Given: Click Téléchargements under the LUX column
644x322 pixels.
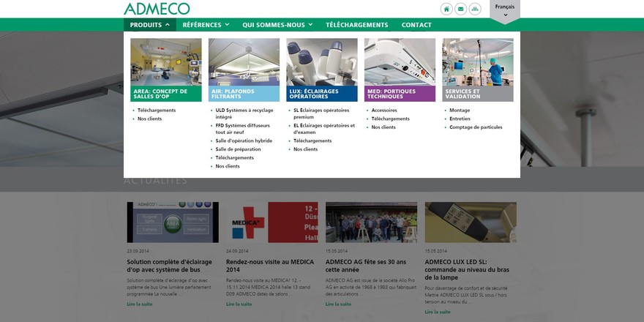Looking at the screenshot, I should 312,141.
